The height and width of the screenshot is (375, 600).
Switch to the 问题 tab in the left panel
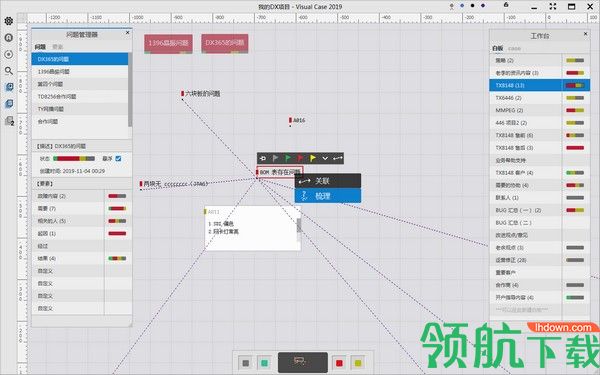[40, 47]
